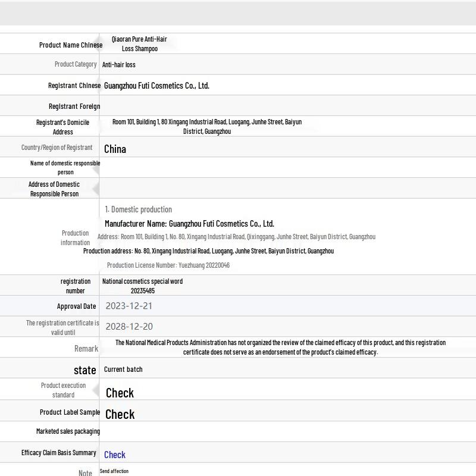Image resolution: width=476 pixels, height=476 pixels.
Task: Select the registrant's domicile address text
Action: (207, 127)
